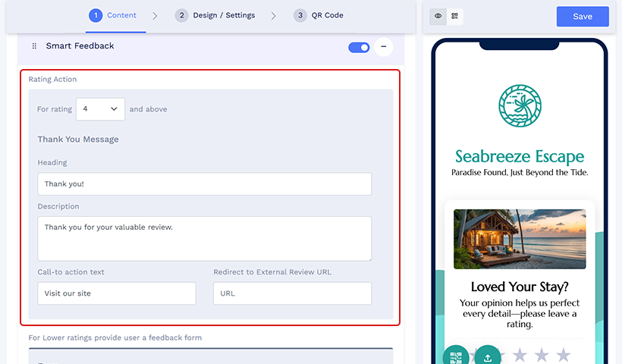
Task: Switch to the QR Code step
Action: (x=319, y=15)
